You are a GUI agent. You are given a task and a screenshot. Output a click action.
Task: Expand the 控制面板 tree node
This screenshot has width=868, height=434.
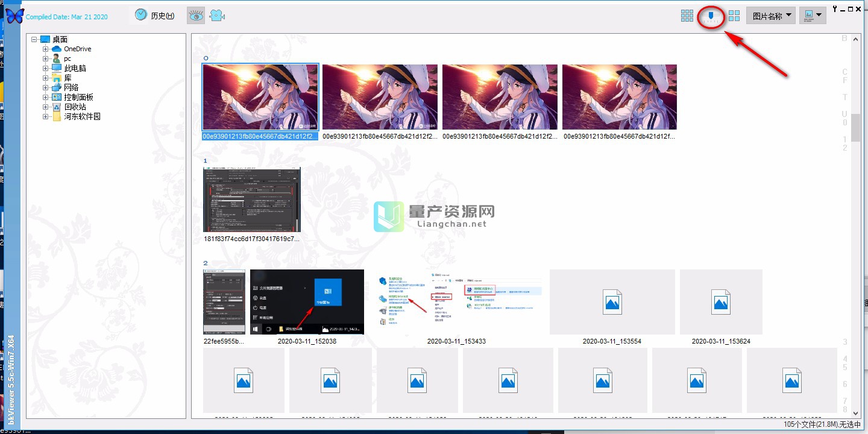coord(46,97)
